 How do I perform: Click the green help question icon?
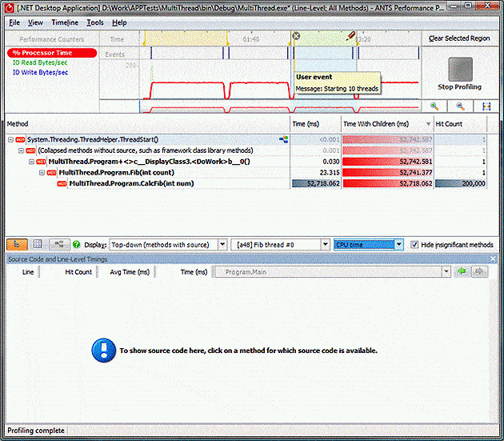point(77,245)
